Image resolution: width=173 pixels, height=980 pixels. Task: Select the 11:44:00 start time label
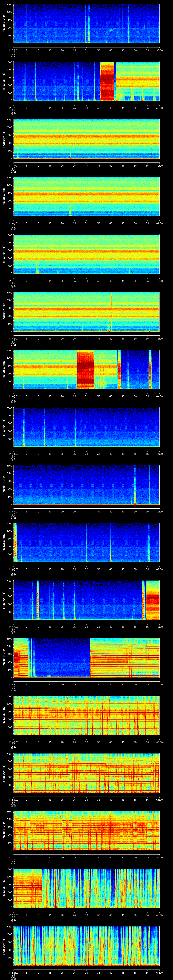pos(13,454)
